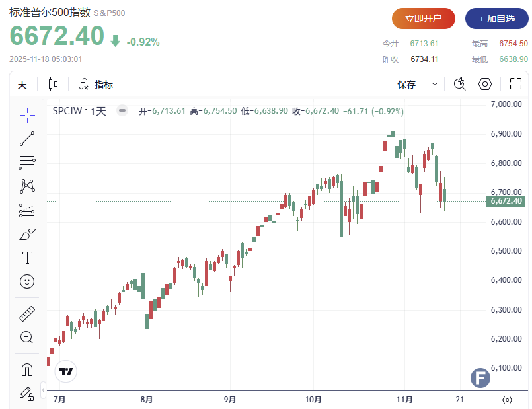Viewport: 532px width, 409px height.
Task: Click the quick search lightning icon
Action: pos(460,84)
